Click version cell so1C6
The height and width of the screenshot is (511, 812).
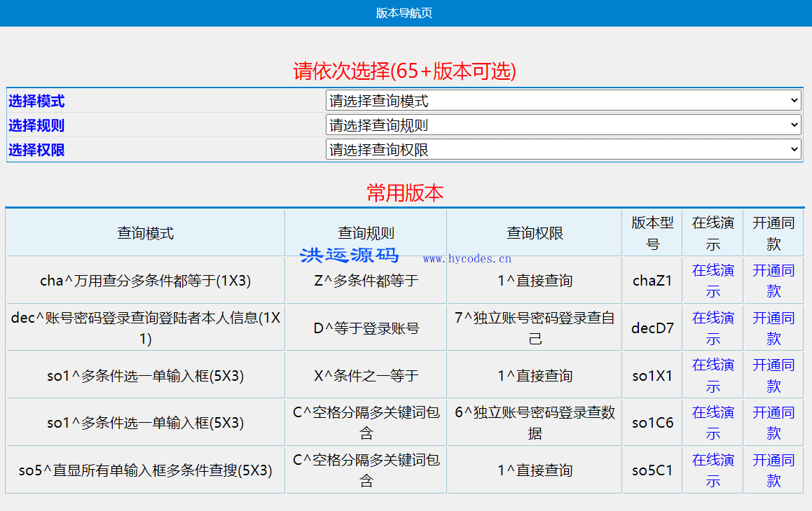[x=652, y=423]
